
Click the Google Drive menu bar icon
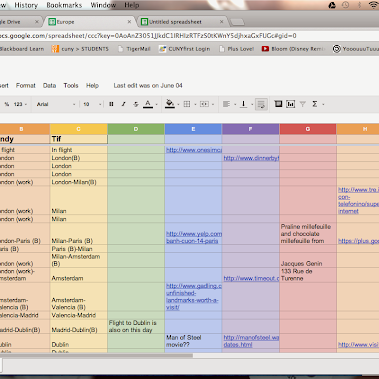tap(332, 5)
